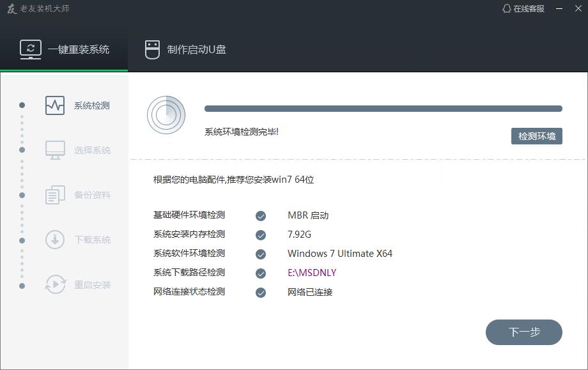Click the 检测环境 button
The width and height of the screenshot is (588, 370).
[537, 136]
